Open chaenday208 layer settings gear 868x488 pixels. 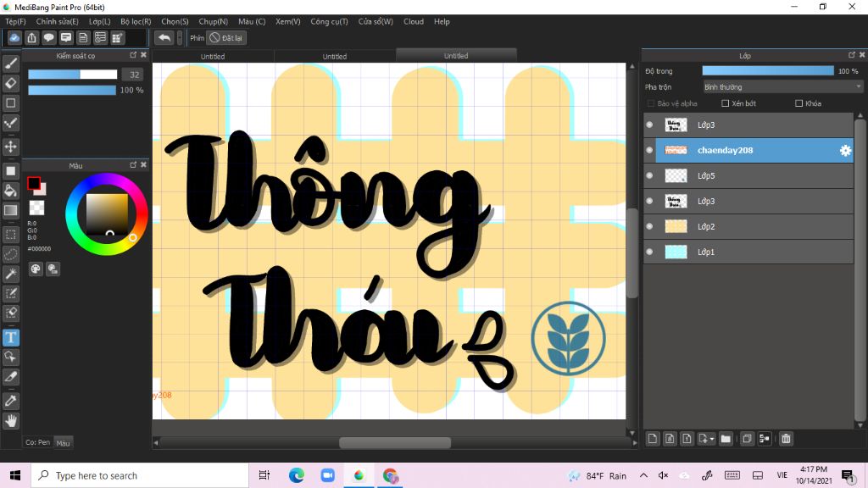845,151
